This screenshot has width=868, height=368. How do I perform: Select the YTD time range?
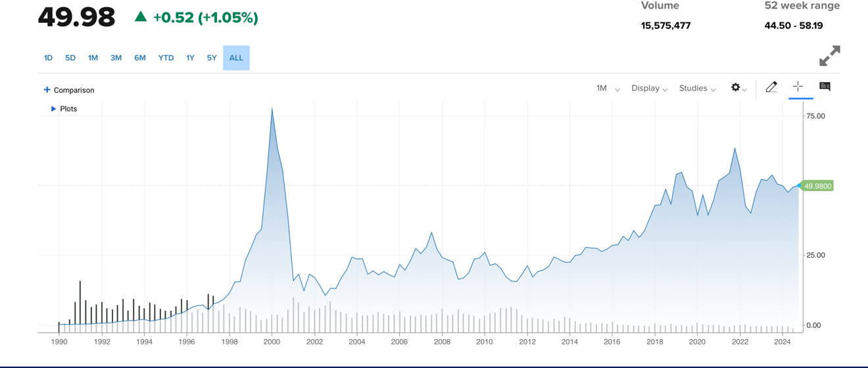tap(166, 58)
